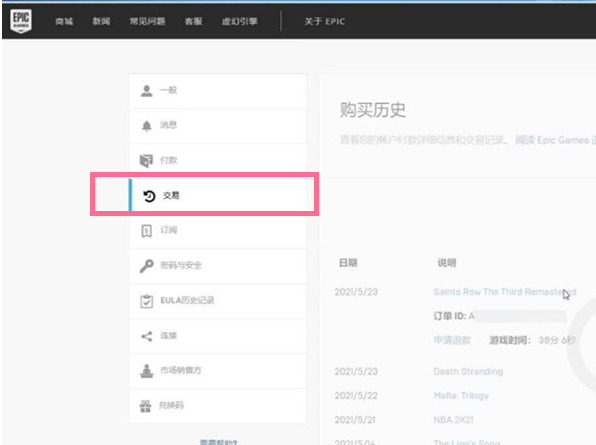Viewport: 596px width, 445px height.
Task: Follow the 阅读 Epic Games link
Action: point(555,140)
